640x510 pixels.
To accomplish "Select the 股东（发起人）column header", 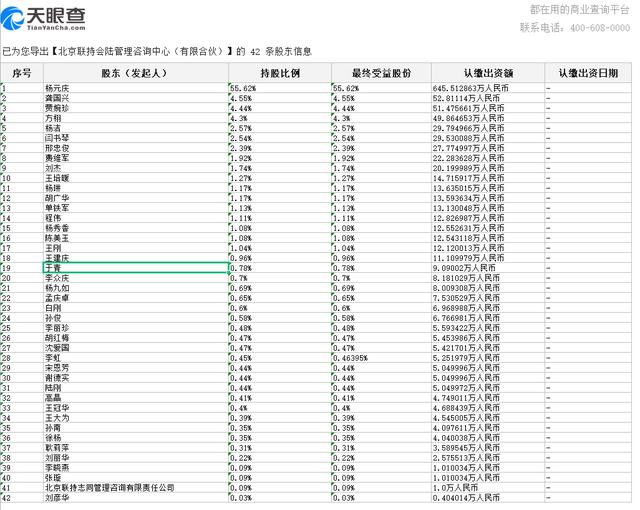I will pyautogui.click(x=136, y=73).
